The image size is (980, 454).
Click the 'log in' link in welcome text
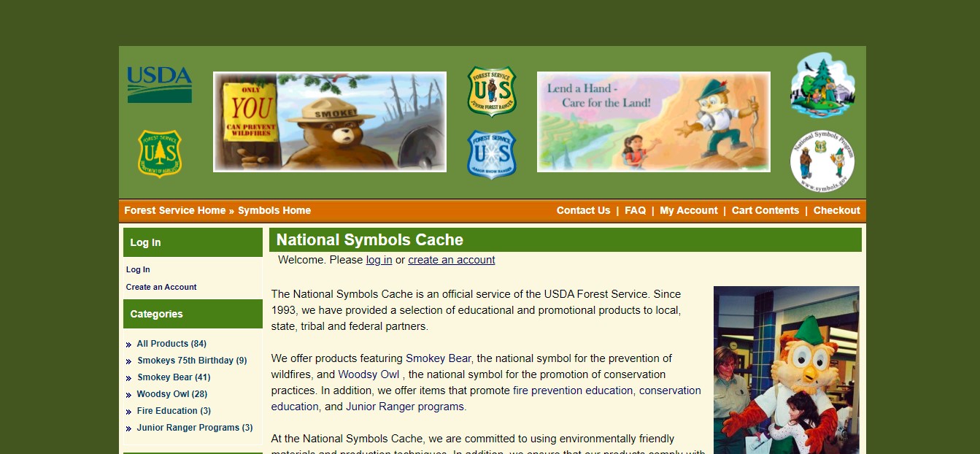pyautogui.click(x=379, y=260)
